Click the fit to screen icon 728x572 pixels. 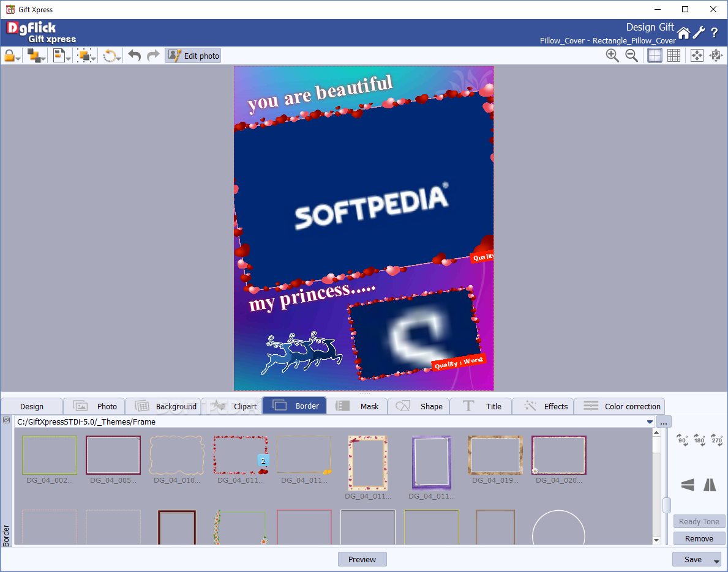coord(697,56)
